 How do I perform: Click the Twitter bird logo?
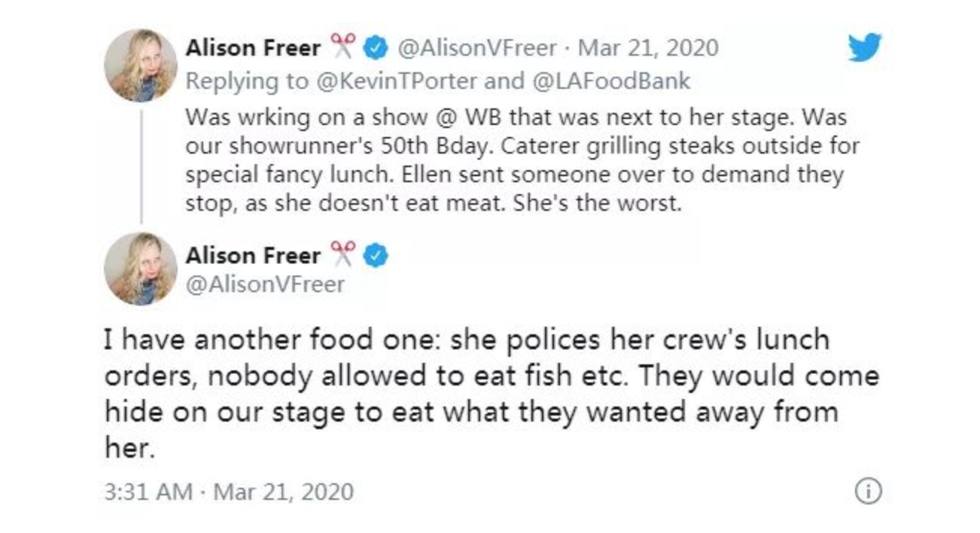click(x=864, y=48)
